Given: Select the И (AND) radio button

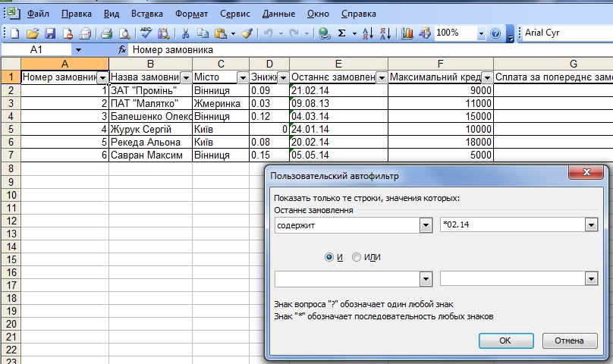Looking at the screenshot, I should pyautogui.click(x=329, y=257).
